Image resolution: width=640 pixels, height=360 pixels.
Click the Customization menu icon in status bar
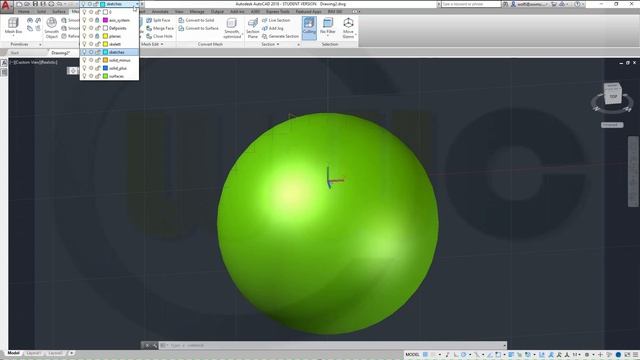pos(636,355)
